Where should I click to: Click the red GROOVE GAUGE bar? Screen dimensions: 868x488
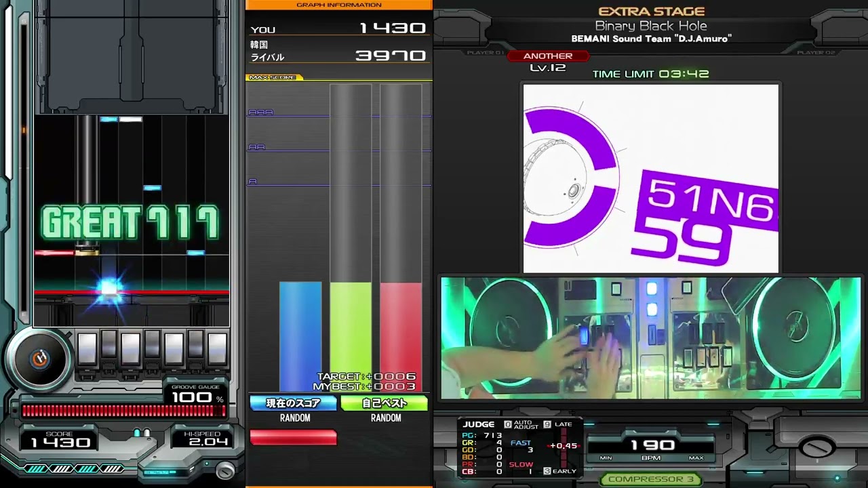(123, 411)
